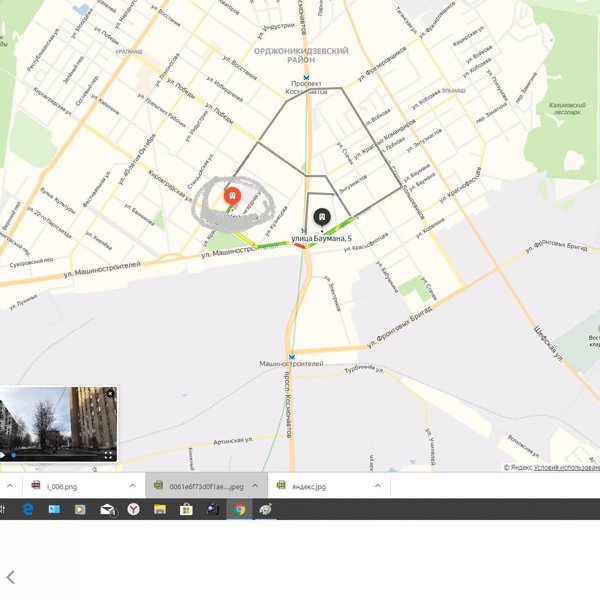Click the video progress slider handle
Viewport: 600px width, 600px height.
(13, 455)
